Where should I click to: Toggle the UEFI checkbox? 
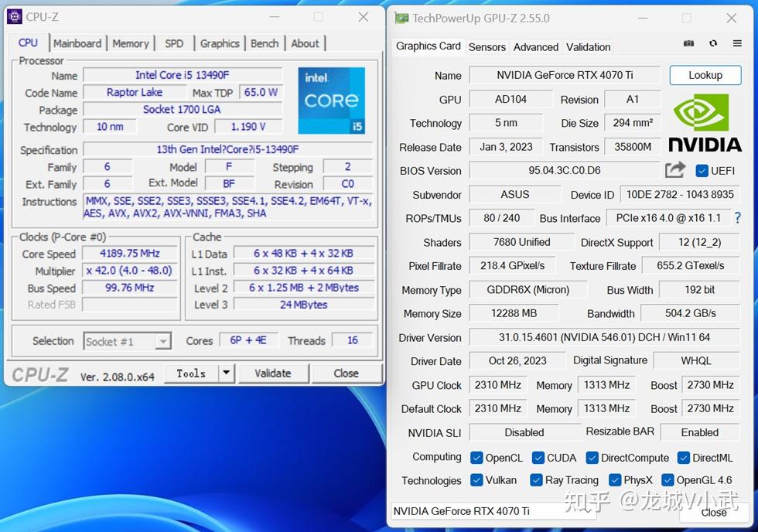702,171
